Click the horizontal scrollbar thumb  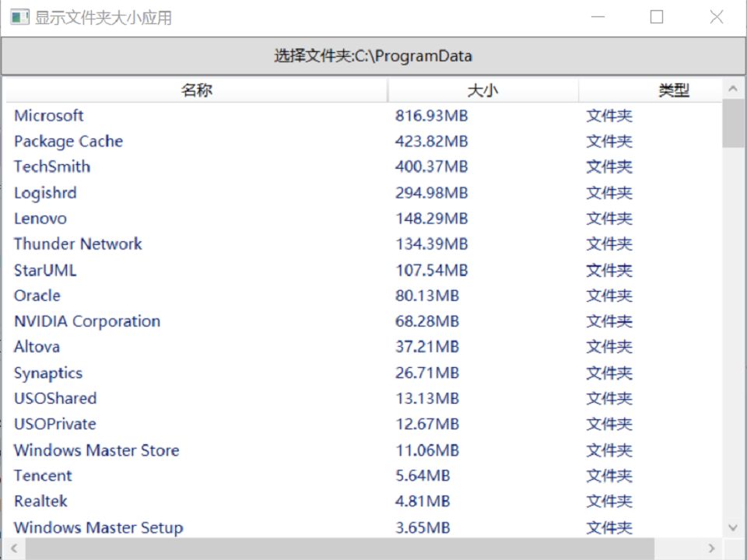tap(340, 548)
